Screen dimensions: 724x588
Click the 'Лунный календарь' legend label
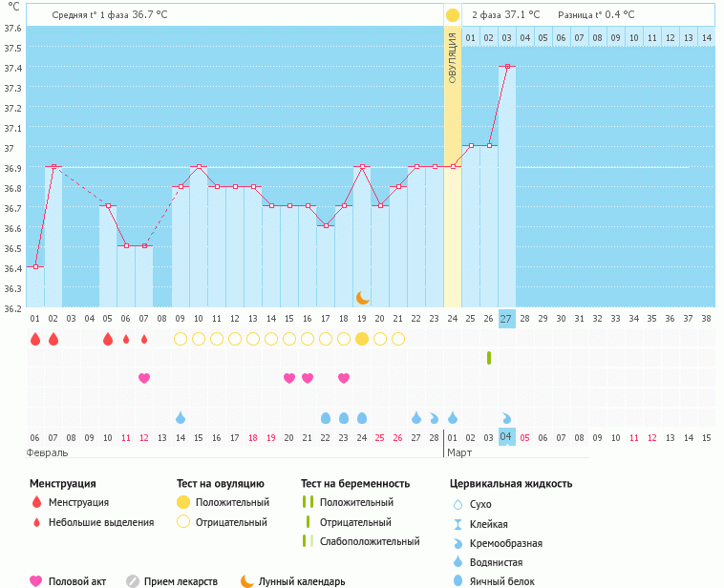pyautogui.click(x=302, y=580)
